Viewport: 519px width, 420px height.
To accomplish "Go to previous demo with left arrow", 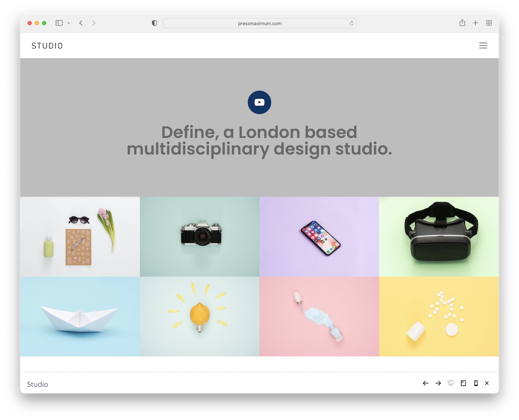I will 426,383.
